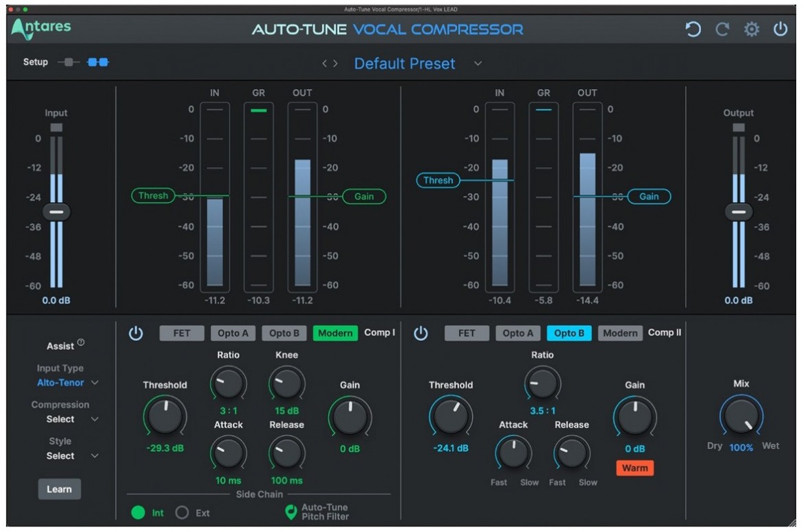Toggle the plugin bypass power icon
Viewport: 803px width, 532px height.
[780, 29]
